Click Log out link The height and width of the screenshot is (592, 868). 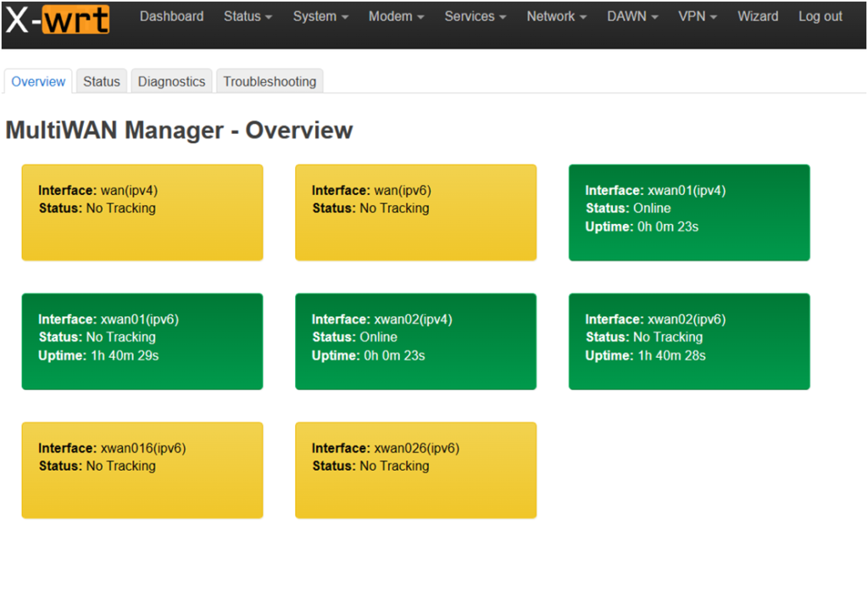point(821,17)
